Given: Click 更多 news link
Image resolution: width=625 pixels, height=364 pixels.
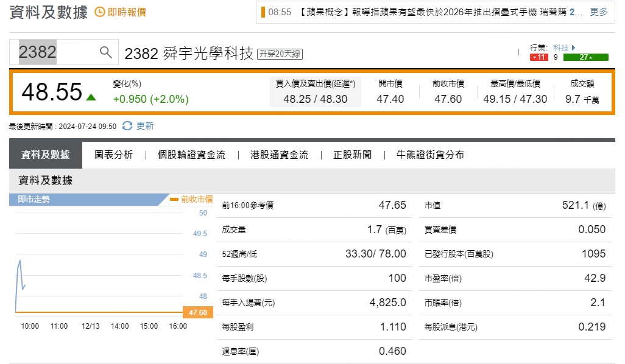Looking at the screenshot, I should (599, 12).
